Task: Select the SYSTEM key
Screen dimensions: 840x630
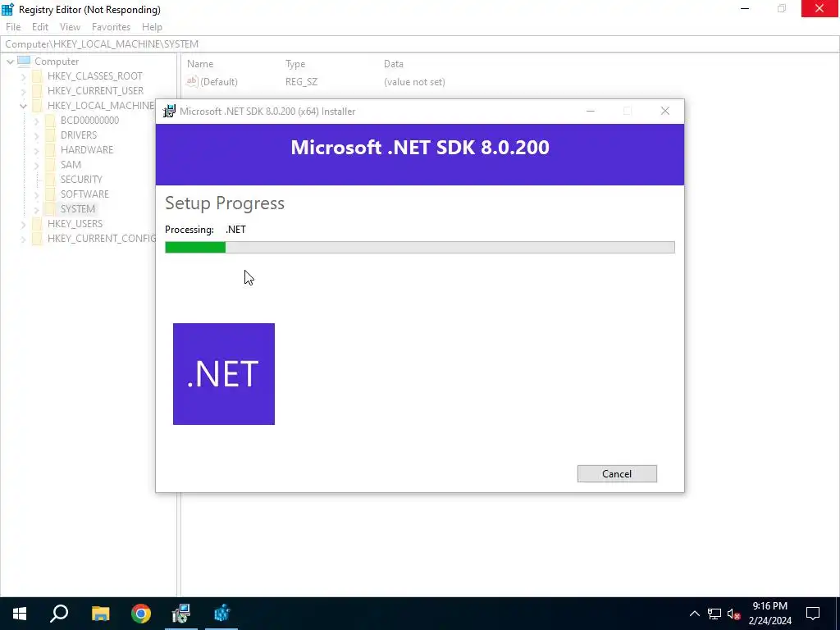Action: (78, 208)
